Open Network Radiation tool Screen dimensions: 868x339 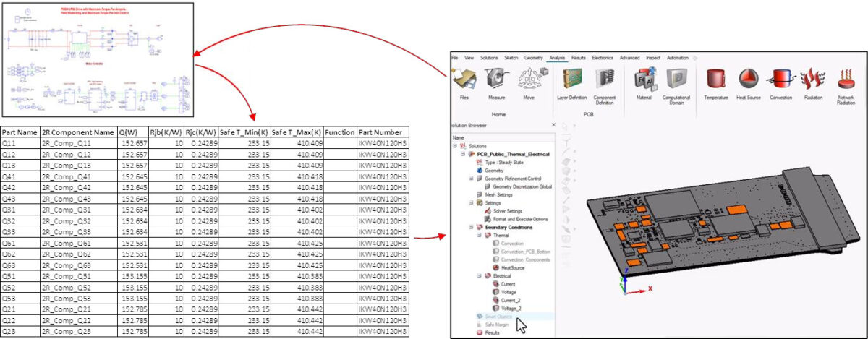click(845, 81)
